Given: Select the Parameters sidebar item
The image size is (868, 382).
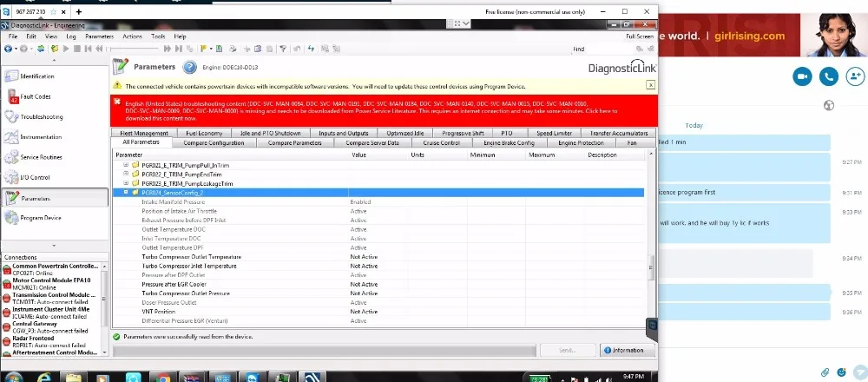Looking at the screenshot, I should (x=55, y=198).
